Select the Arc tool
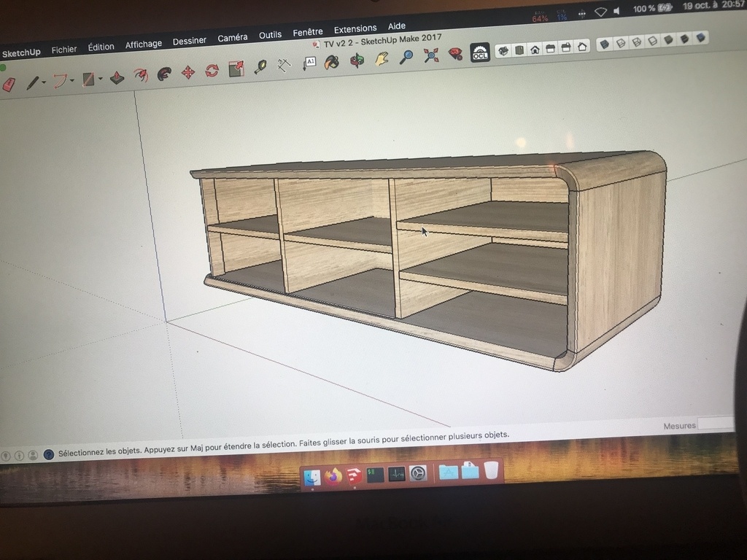The image size is (747, 560). 60,80
